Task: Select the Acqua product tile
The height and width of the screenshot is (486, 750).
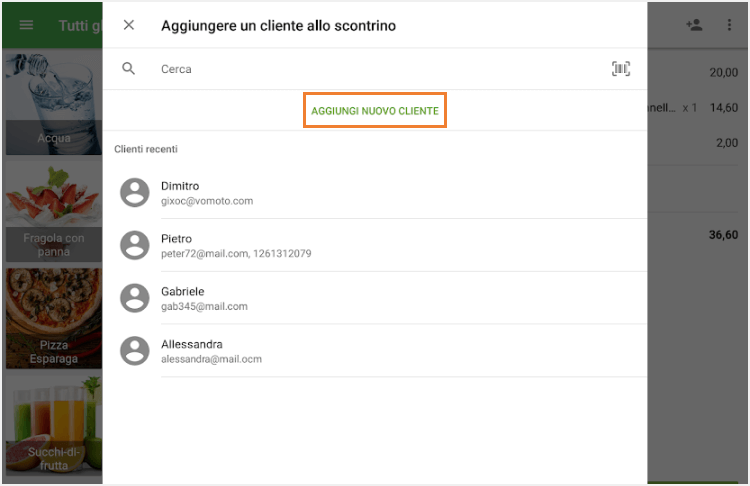Action: coord(54,104)
